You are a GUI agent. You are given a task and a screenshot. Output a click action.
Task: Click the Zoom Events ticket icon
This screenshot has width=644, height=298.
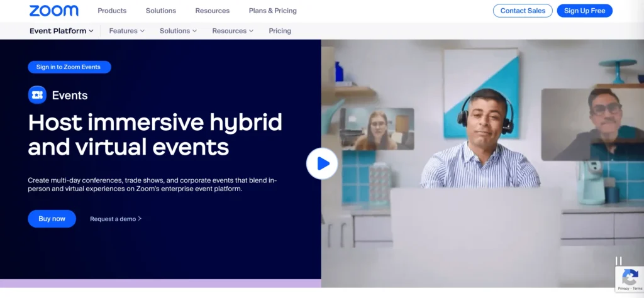click(37, 95)
